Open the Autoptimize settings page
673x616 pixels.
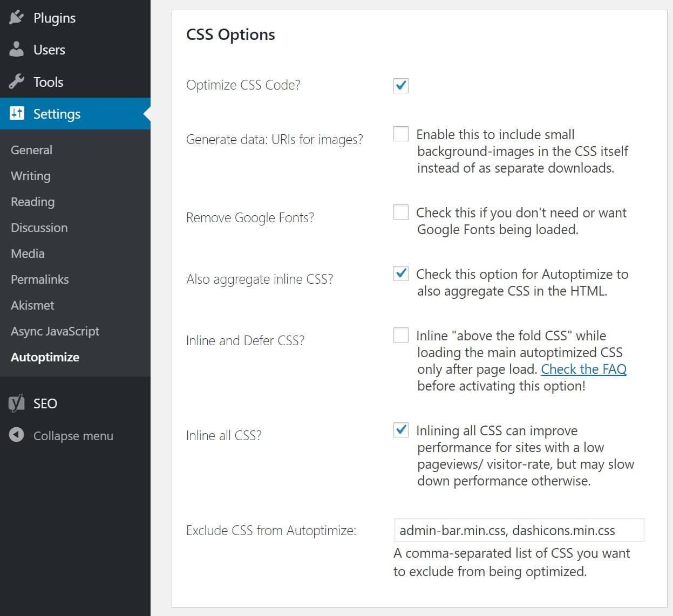click(x=45, y=357)
